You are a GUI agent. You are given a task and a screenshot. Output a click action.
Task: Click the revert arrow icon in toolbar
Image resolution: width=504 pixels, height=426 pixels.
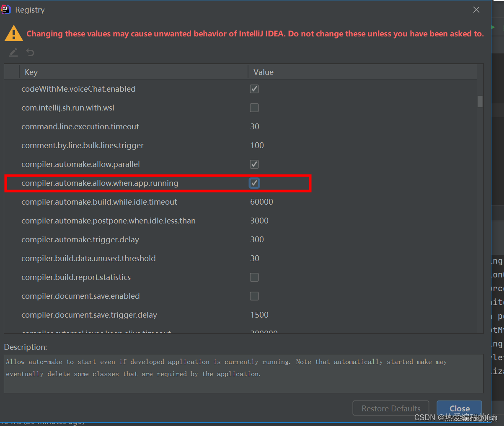coord(30,52)
